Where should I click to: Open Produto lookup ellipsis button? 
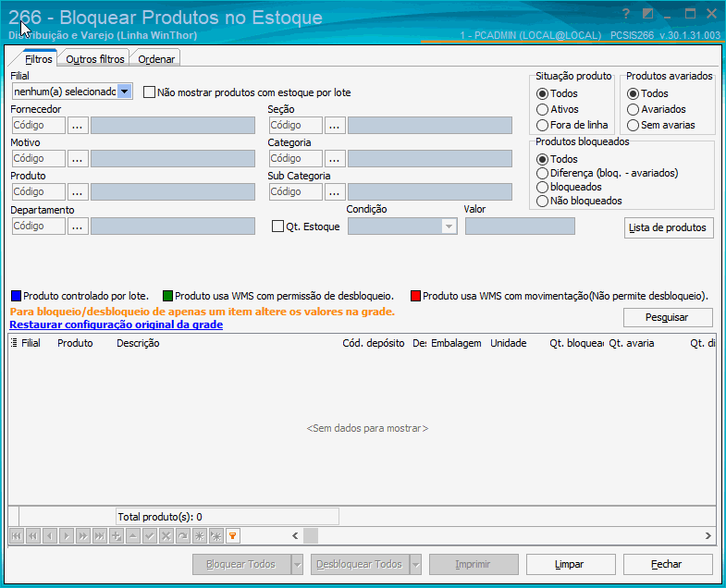[x=78, y=192]
